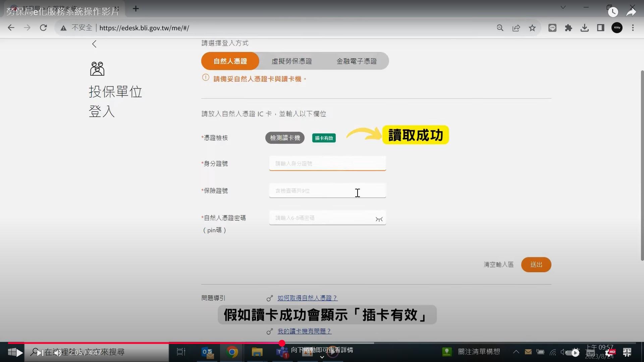Focus the 保險證號 input field
Screen dimensions: 644x362
pos(327,191)
